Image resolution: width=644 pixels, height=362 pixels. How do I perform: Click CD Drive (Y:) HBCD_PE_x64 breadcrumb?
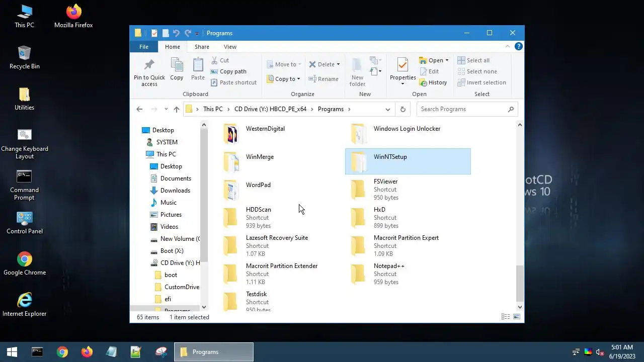(x=270, y=109)
